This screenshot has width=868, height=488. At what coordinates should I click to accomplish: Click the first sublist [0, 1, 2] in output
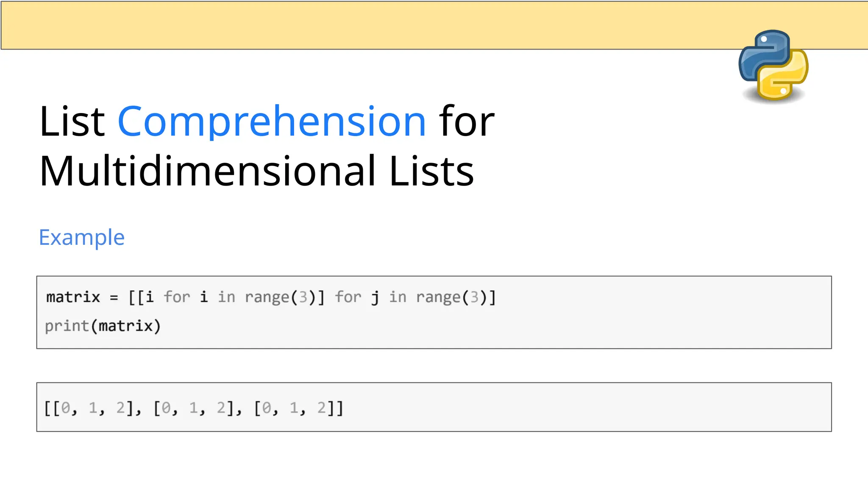point(93,408)
